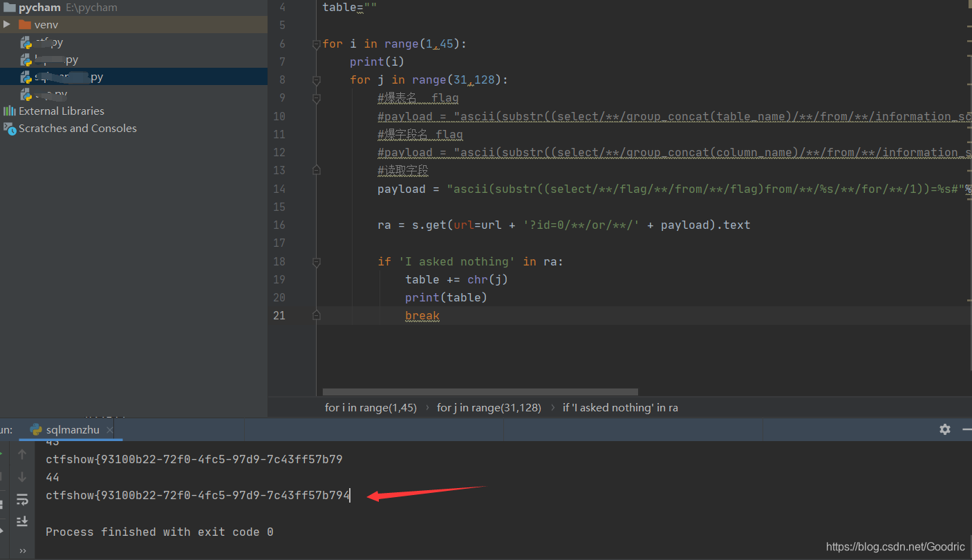Open External Libraries in the project tree
This screenshot has height=560, width=972.
coord(62,111)
